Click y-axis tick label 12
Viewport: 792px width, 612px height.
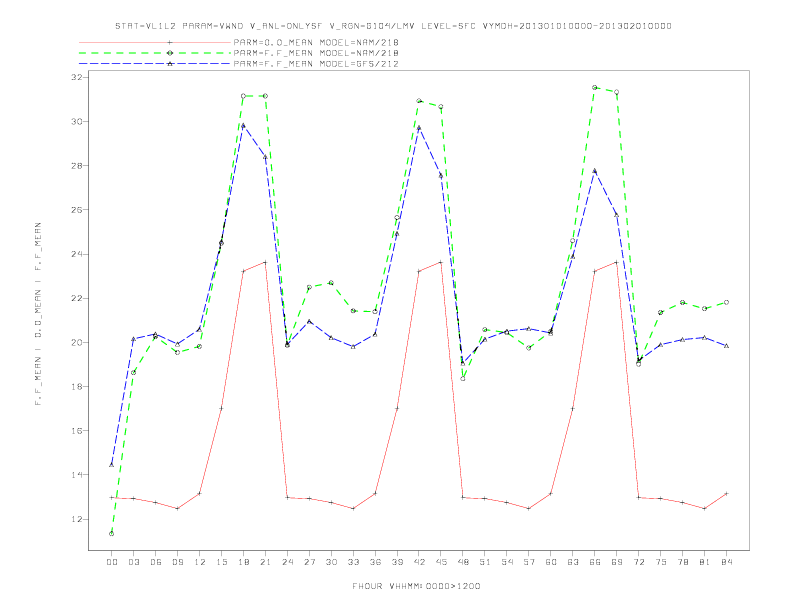point(77,519)
